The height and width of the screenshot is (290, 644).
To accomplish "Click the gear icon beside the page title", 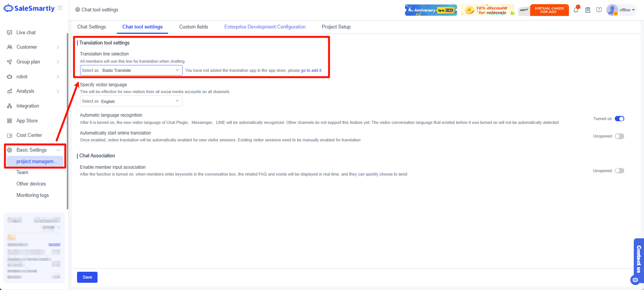I will (77, 10).
